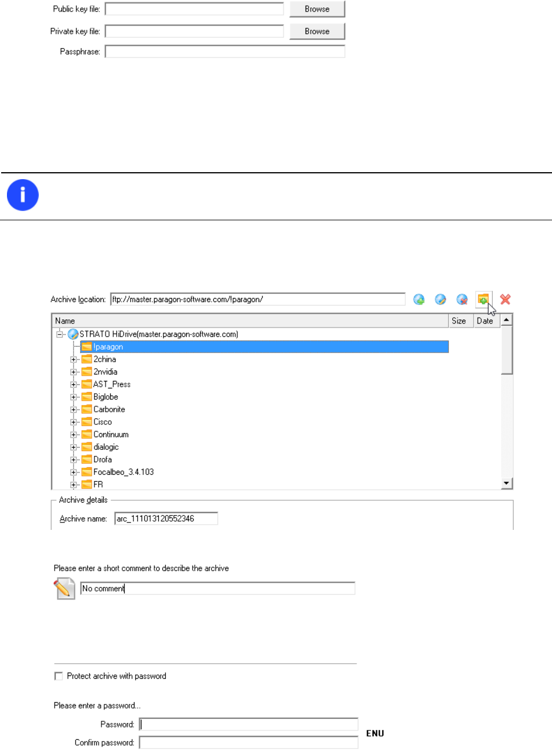Click into the Archive name field
The image size is (552, 756).
tap(166, 519)
